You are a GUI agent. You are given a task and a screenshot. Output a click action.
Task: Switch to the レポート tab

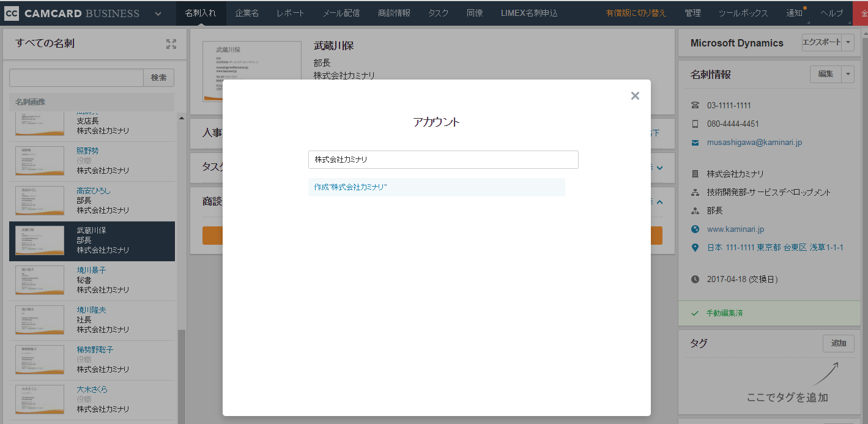click(x=290, y=13)
